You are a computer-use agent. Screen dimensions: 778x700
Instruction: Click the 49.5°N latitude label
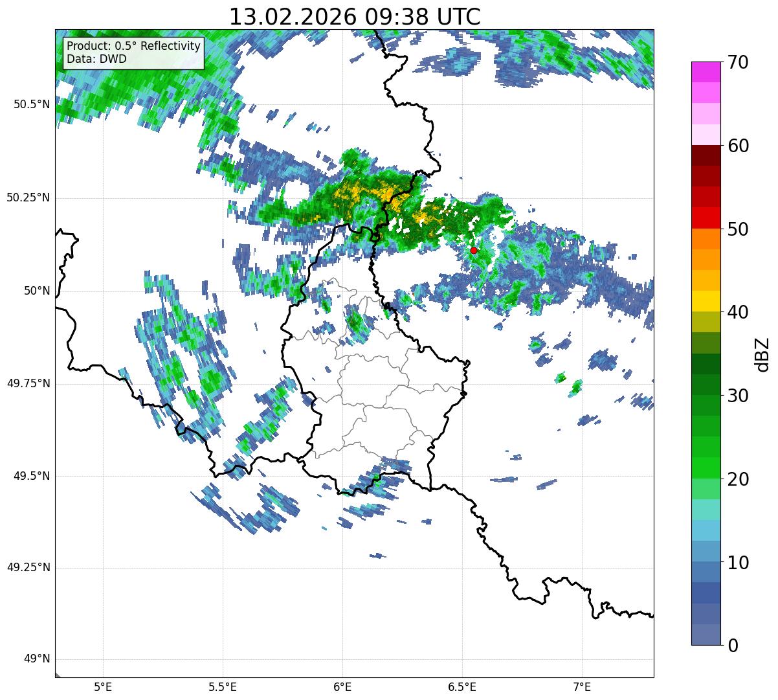[32, 476]
